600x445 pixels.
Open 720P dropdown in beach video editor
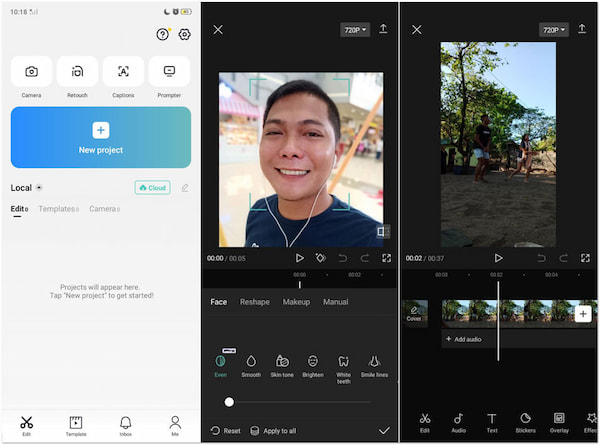tap(554, 30)
